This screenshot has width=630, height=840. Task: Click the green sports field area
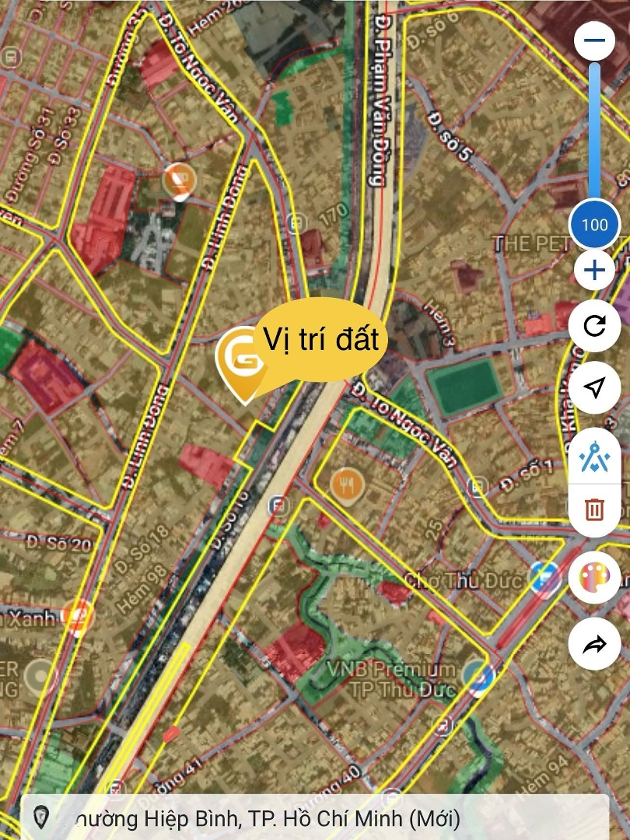(464, 387)
